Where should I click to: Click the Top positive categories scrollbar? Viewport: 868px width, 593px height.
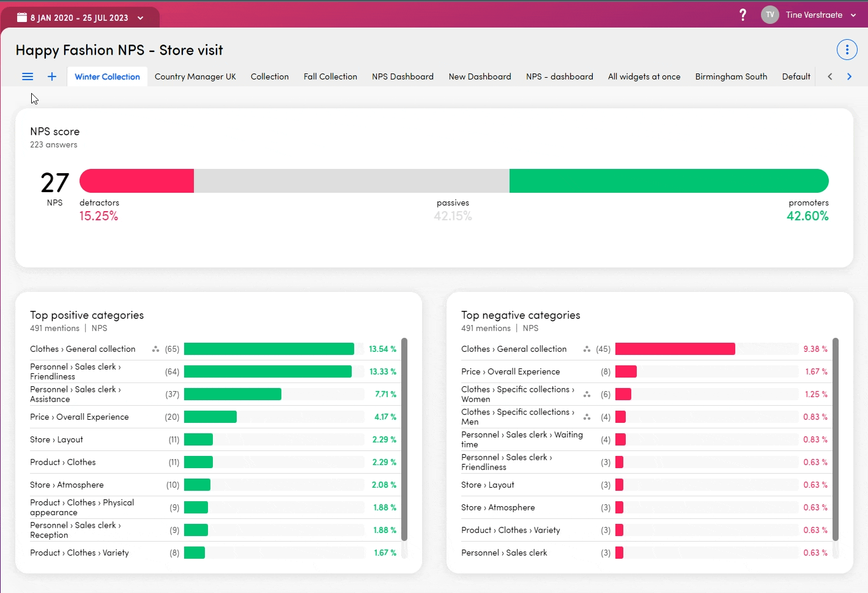[404, 439]
